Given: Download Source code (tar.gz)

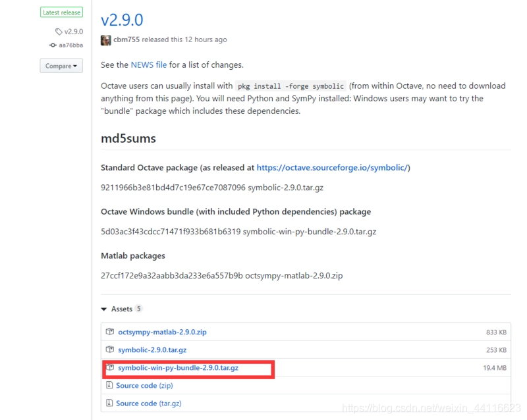Looking at the screenshot, I should click(x=149, y=403).
